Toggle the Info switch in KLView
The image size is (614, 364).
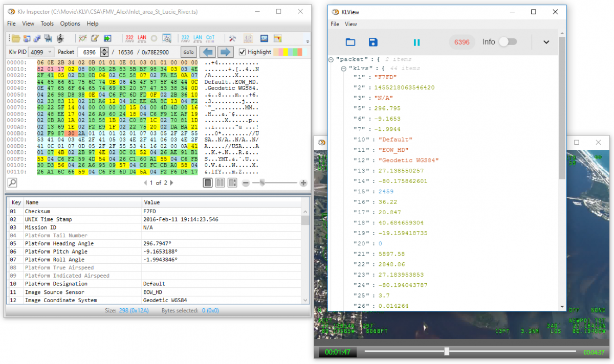point(507,42)
